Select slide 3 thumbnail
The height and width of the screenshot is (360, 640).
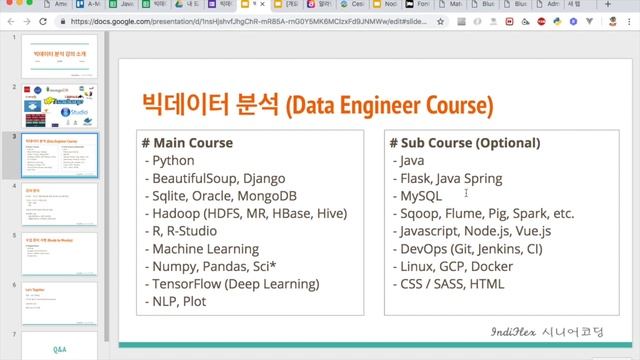click(x=60, y=156)
